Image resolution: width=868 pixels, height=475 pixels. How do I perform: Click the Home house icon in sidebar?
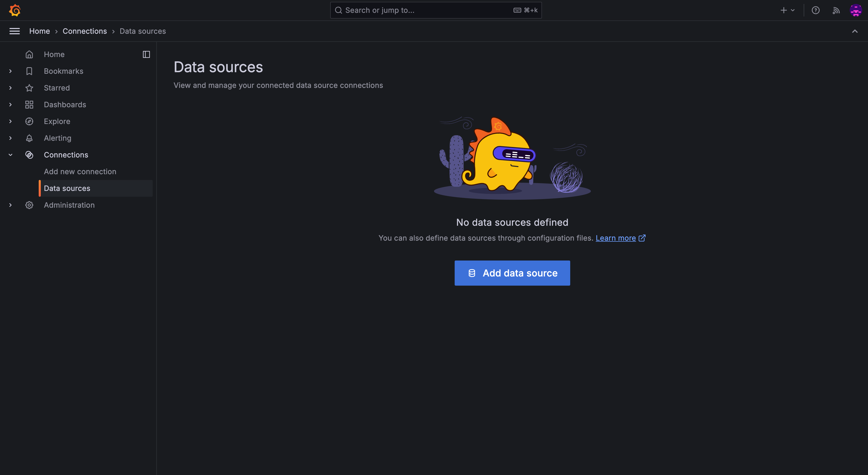[29, 54]
